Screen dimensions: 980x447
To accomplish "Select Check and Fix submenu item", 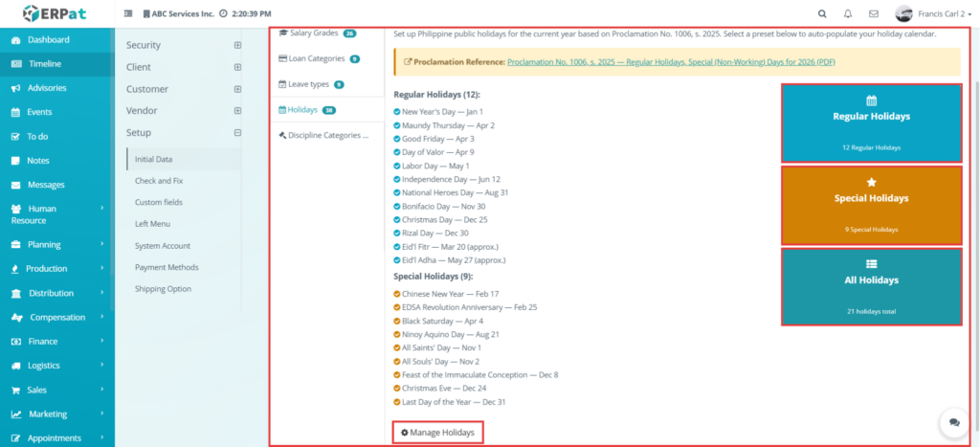I will [x=159, y=181].
